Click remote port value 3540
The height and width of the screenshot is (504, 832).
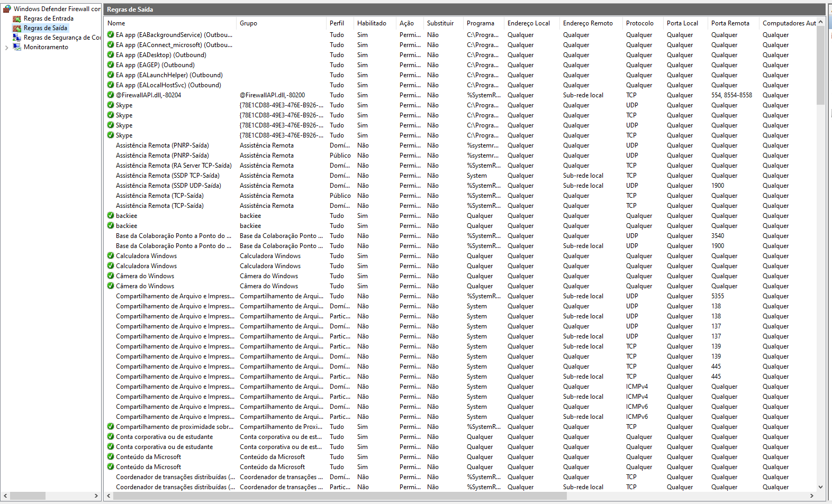pos(718,236)
